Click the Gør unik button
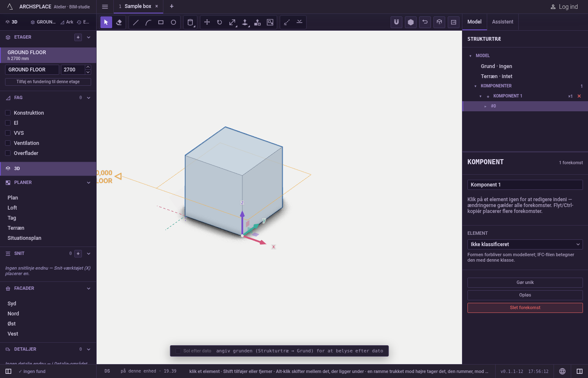The image size is (588, 378). [525, 283]
